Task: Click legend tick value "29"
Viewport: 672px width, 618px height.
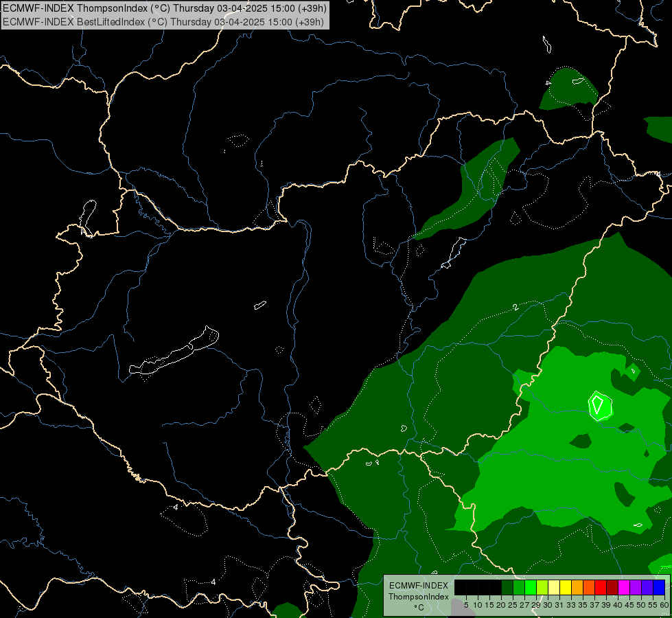Action: tap(536, 605)
